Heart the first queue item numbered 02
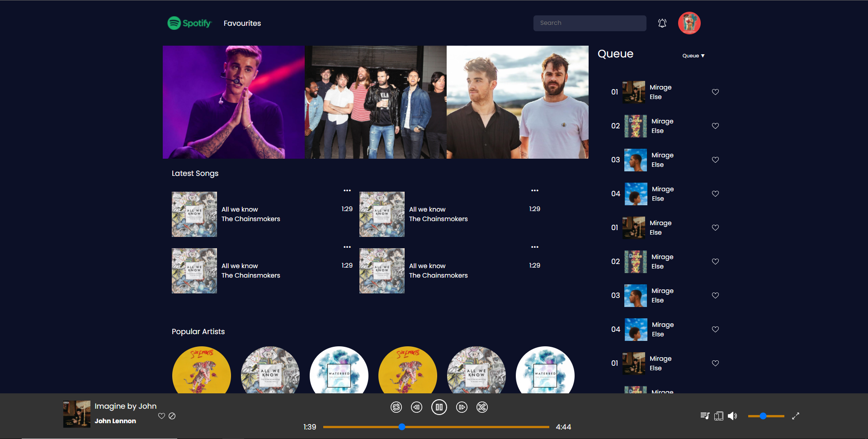The height and width of the screenshot is (439, 868). click(715, 126)
